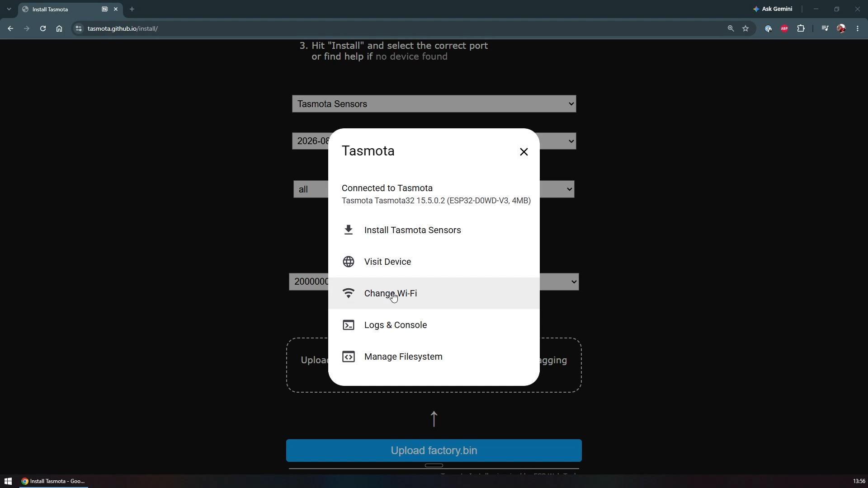Open the AdBlock Plus extension
The width and height of the screenshot is (868, 488).
point(784,28)
